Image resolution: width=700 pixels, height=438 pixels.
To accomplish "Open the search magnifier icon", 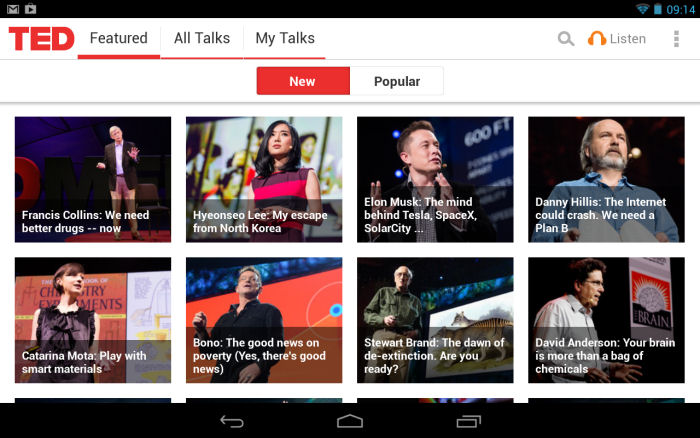I will 566,39.
